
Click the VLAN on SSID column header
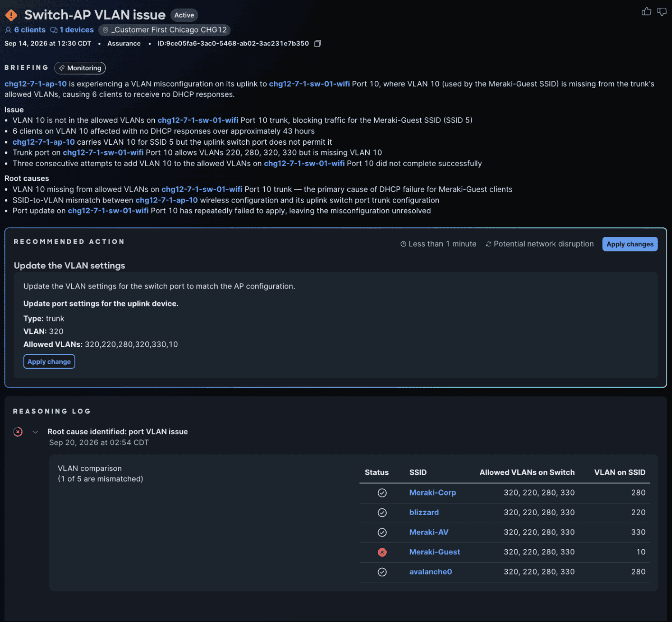[x=620, y=472]
